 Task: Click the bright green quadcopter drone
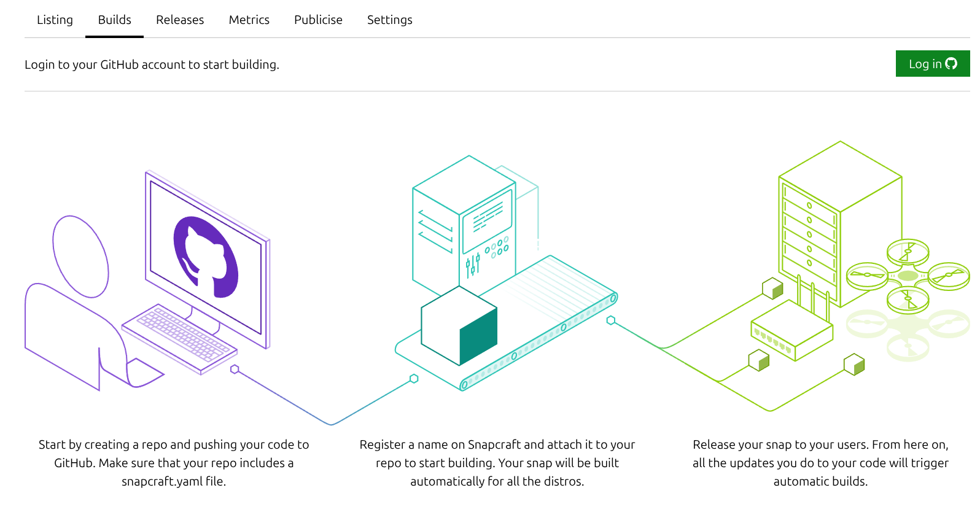pos(908,276)
